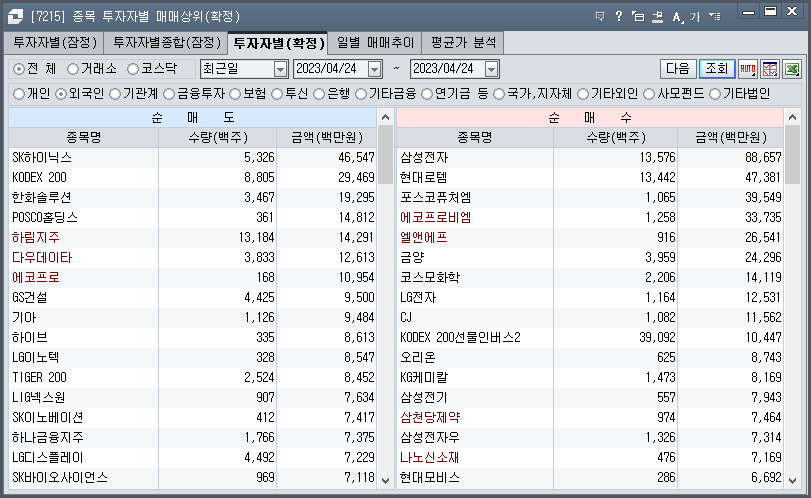Select SK하이닉스 row in 순매도 list
This screenshot has width=811, height=498.
(x=192, y=157)
